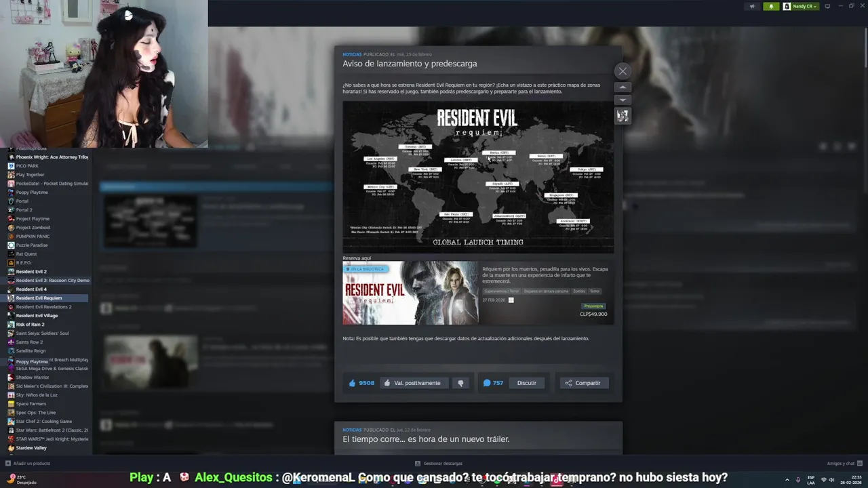Open the green notifications bell
This screenshot has height=488, width=868.
click(x=771, y=6)
